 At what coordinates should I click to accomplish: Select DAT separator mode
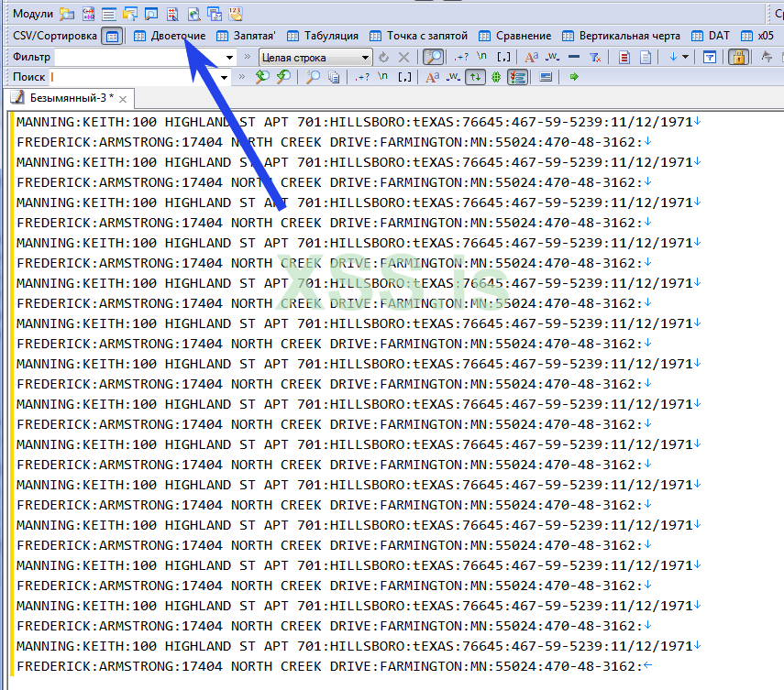click(711, 36)
